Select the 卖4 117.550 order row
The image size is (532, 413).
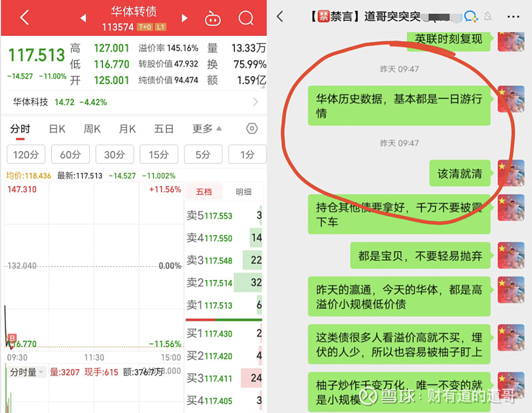pyautogui.click(x=224, y=238)
